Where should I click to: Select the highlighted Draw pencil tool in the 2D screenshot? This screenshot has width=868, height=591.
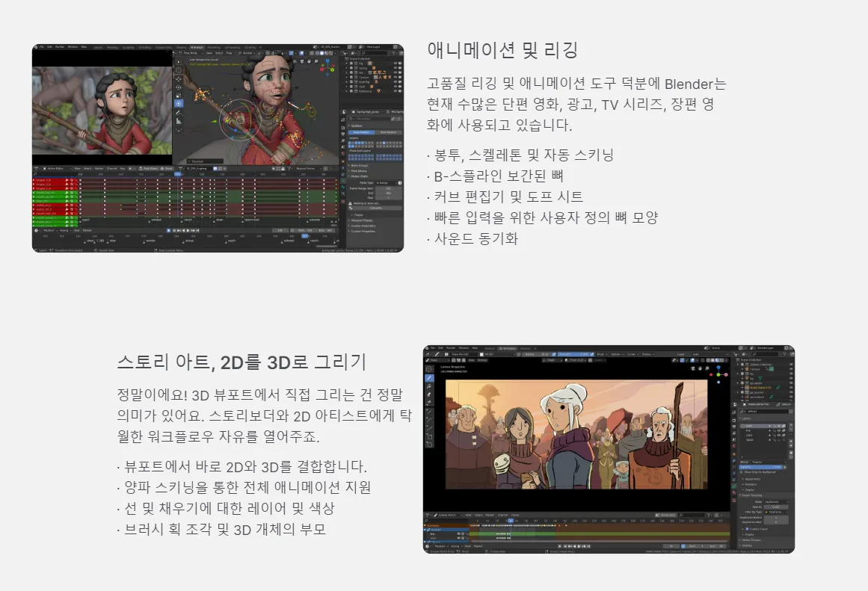(429, 378)
